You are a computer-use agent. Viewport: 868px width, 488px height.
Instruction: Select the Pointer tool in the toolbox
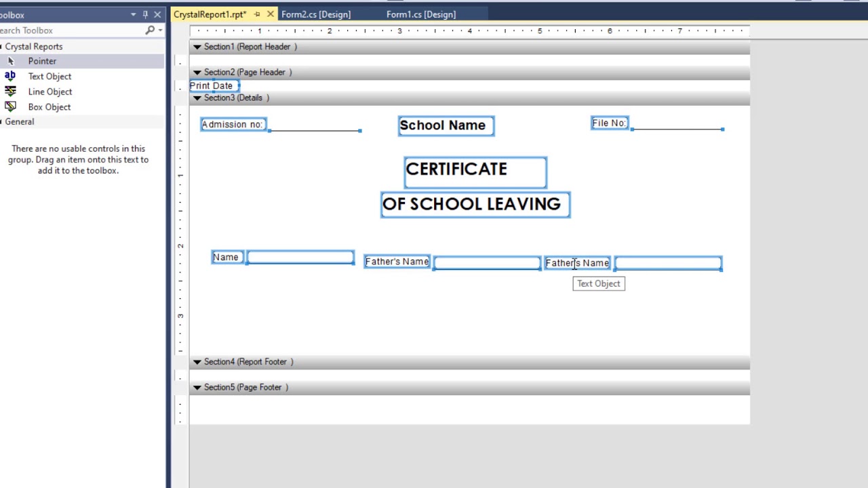(x=42, y=61)
